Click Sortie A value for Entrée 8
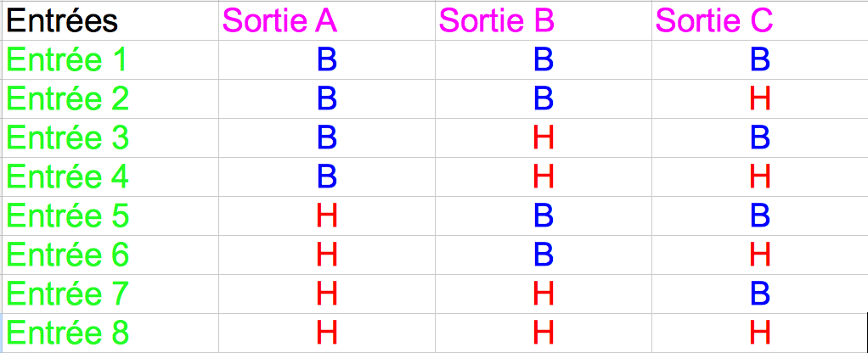Viewport: 868px width, 353px height. (327, 333)
